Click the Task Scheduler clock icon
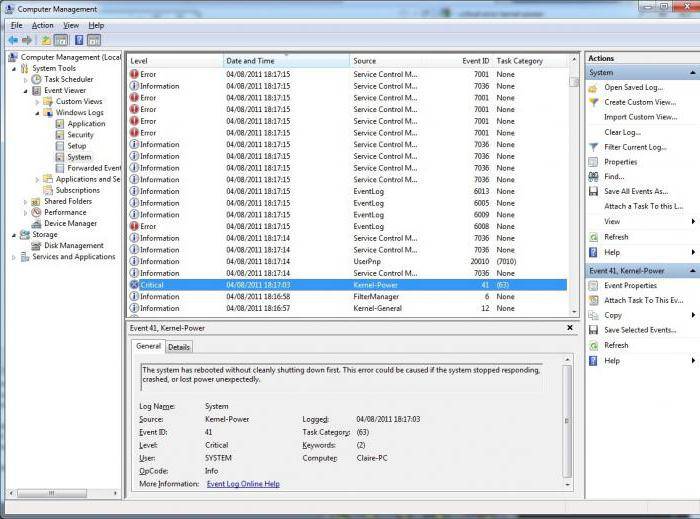 37,79
